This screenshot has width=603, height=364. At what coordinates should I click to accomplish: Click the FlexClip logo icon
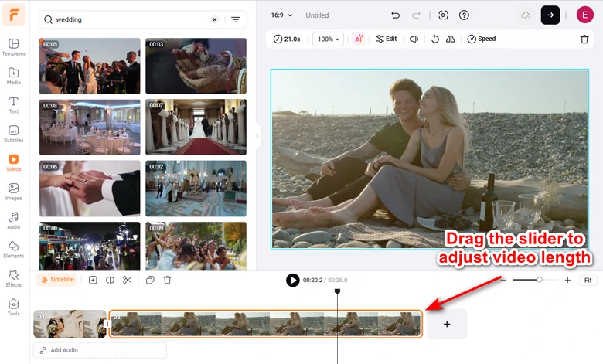(x=14, y=15)
